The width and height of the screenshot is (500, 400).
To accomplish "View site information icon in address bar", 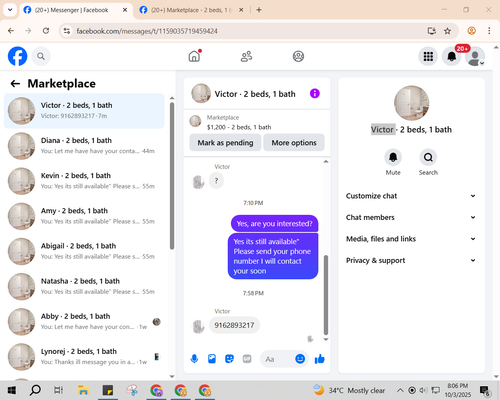I will pyautogui.click(x=67, y=31).
